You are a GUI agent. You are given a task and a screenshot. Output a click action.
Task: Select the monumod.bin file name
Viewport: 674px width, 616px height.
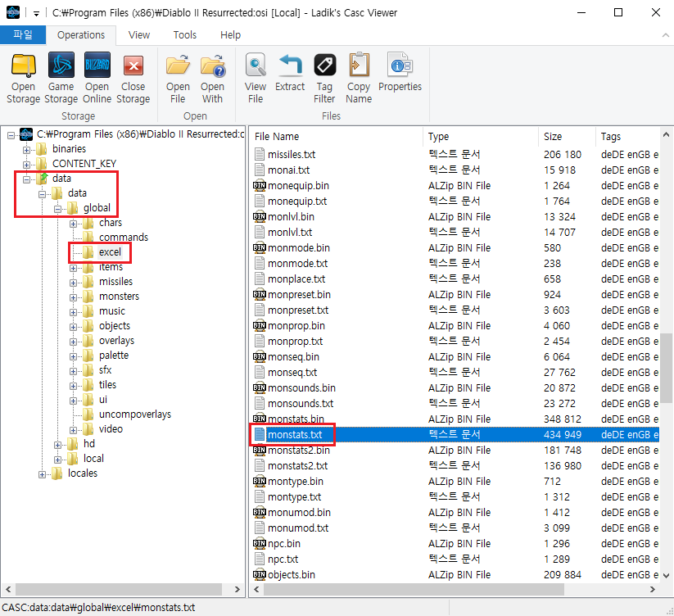coord(299,513)
